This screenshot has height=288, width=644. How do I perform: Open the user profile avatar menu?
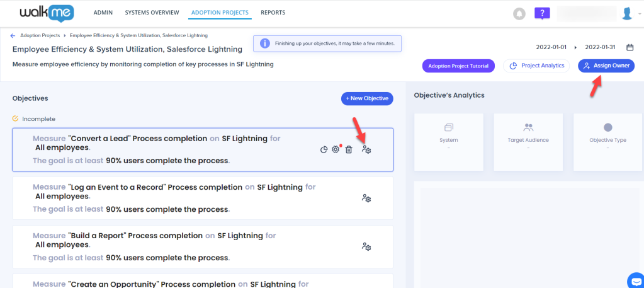(626, 13)
